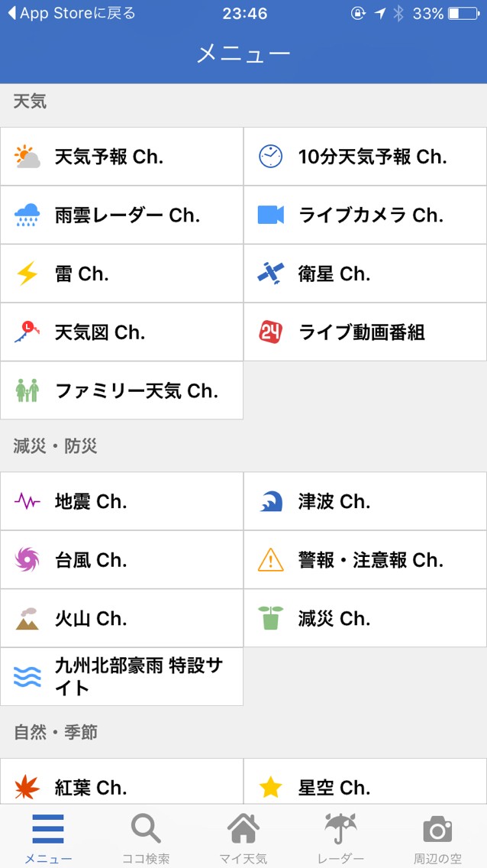
Task: Open the yellow warning triangle icon
Action: [x=270, y=560]
